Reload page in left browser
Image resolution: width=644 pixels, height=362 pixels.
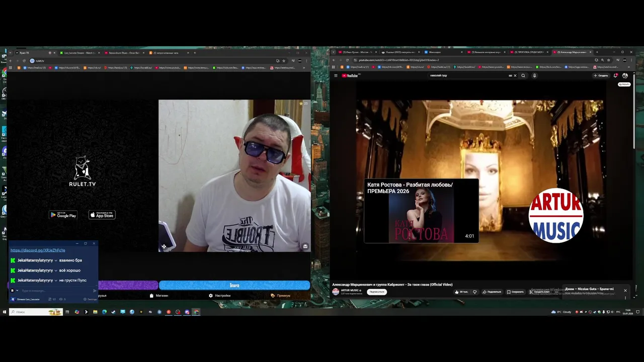(24, 61)
